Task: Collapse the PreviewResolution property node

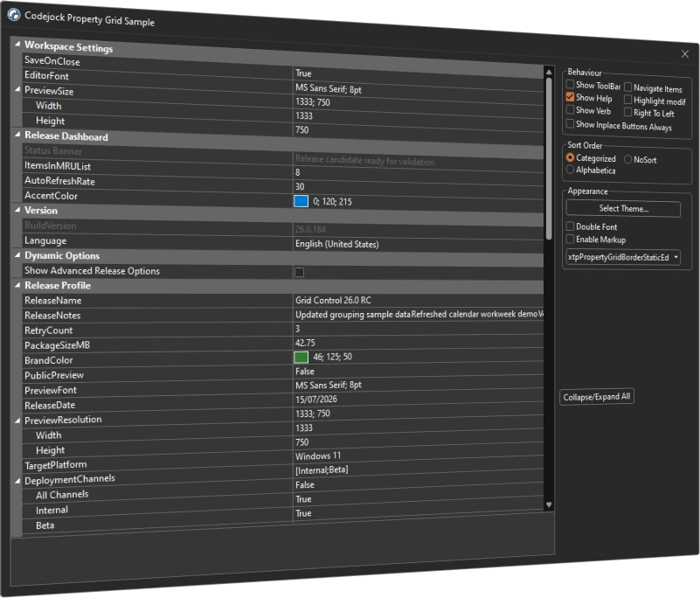Action: point(17,421)
